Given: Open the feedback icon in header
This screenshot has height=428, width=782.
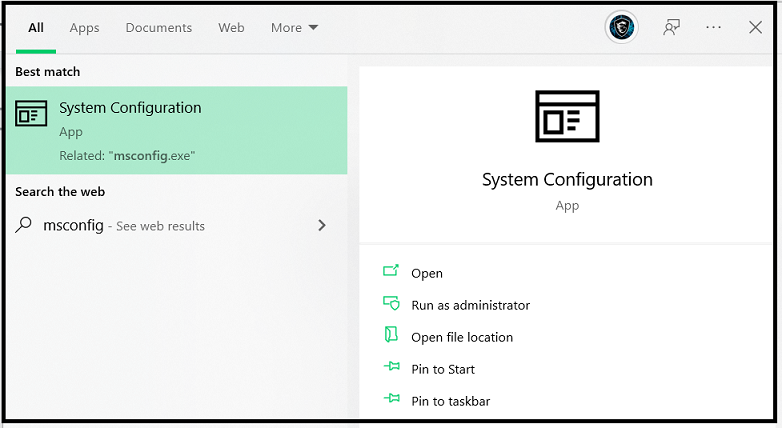Looking at the screenshot, I should point(671,27).
